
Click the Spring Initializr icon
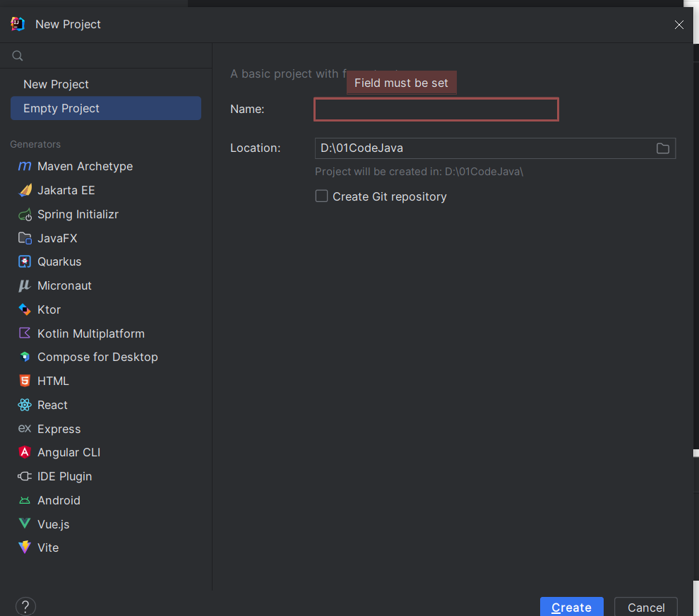25,215
